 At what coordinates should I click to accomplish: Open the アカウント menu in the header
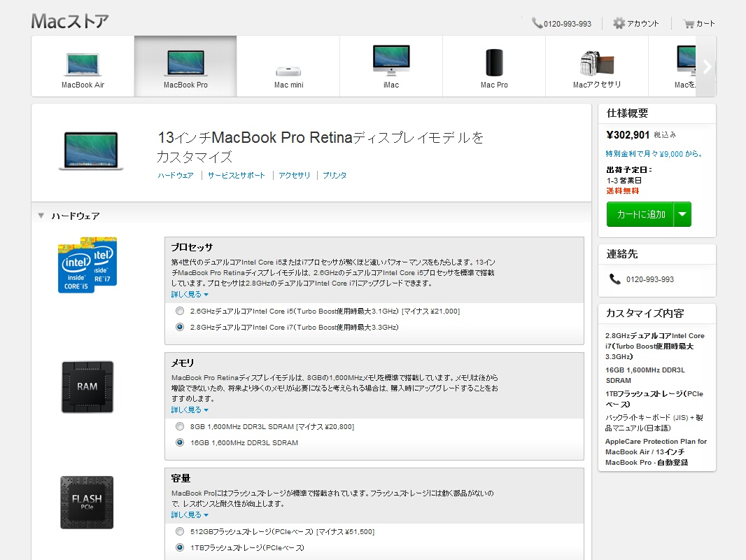click(642, 23)
